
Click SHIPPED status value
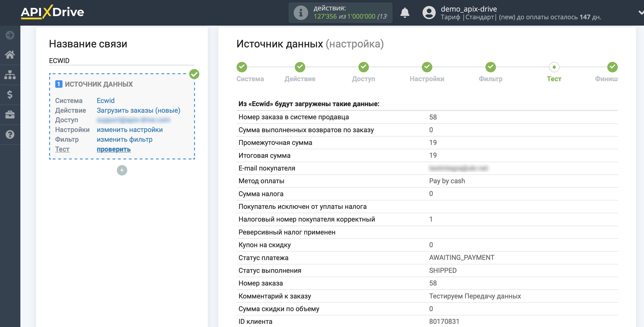[x=443, y=270]
